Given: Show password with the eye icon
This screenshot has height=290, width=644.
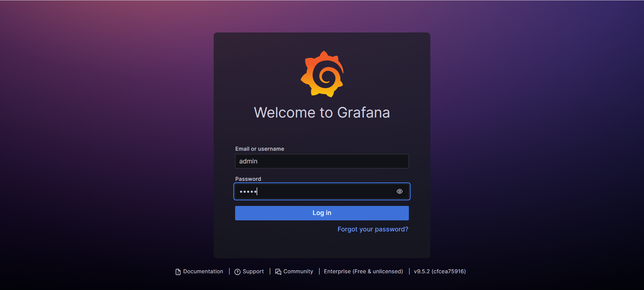Looking at the screenshot, I should pyautogui.click(x=399, y=192).
